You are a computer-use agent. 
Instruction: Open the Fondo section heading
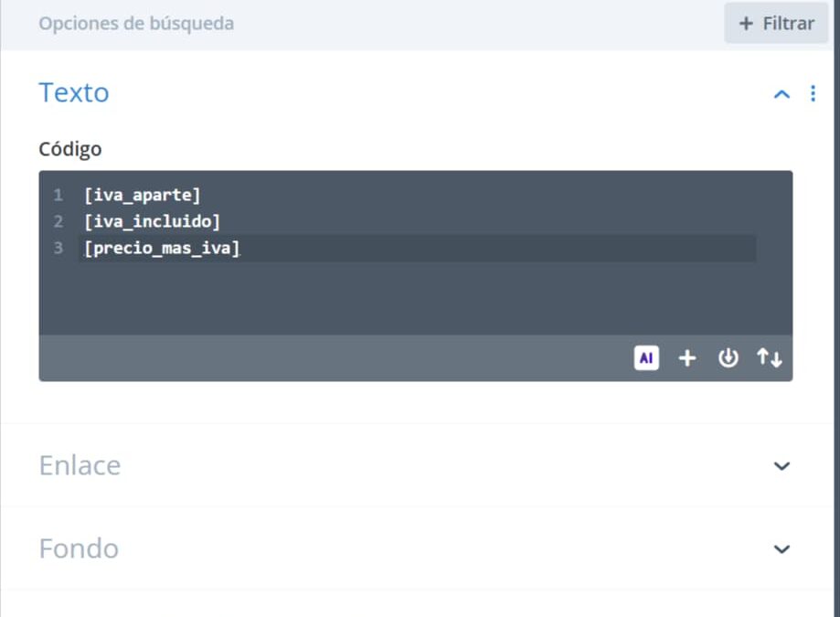(79, 548)
